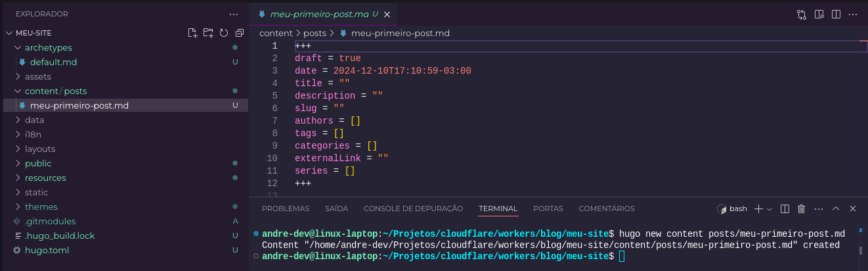Split the editor to the right

(836, 14)
